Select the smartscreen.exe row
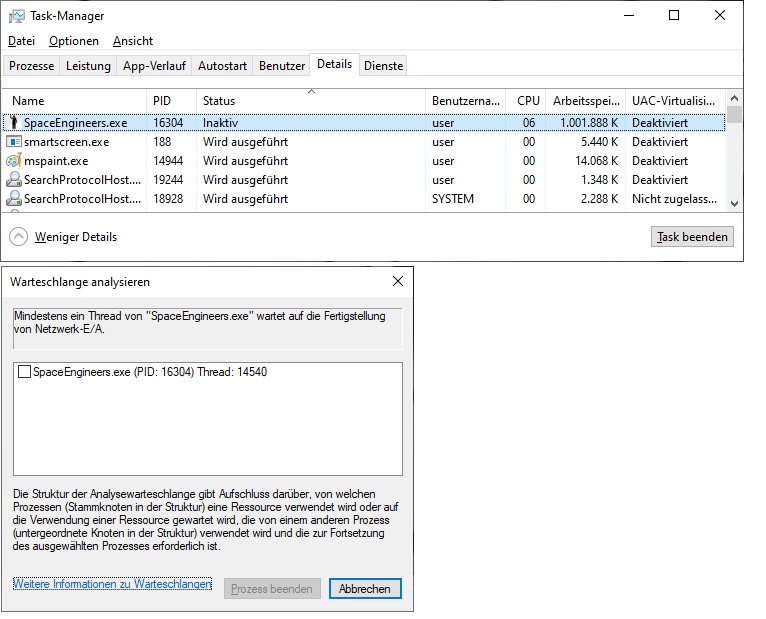 (363, 142)
